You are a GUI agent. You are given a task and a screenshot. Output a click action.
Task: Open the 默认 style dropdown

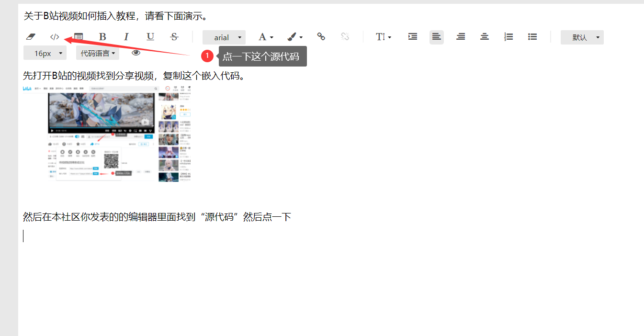pos(582,37)
